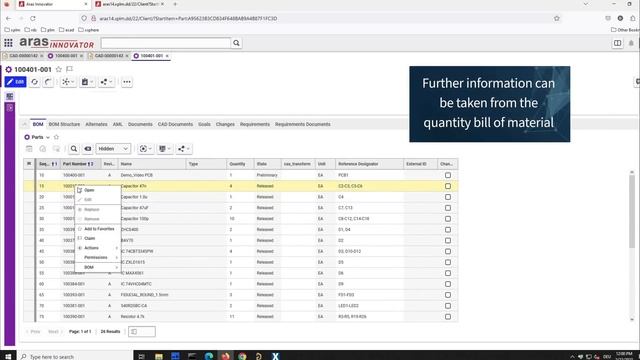Open the share dropdown in item toolbar
Image resolution: width=640 pixels, height=360 pixels.
[107, 82]
